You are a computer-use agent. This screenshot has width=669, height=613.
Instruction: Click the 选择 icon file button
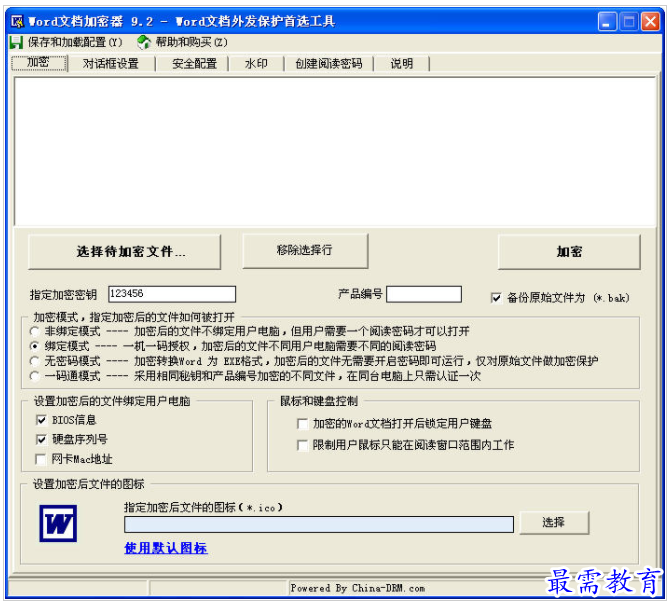[x=554, y=523]
